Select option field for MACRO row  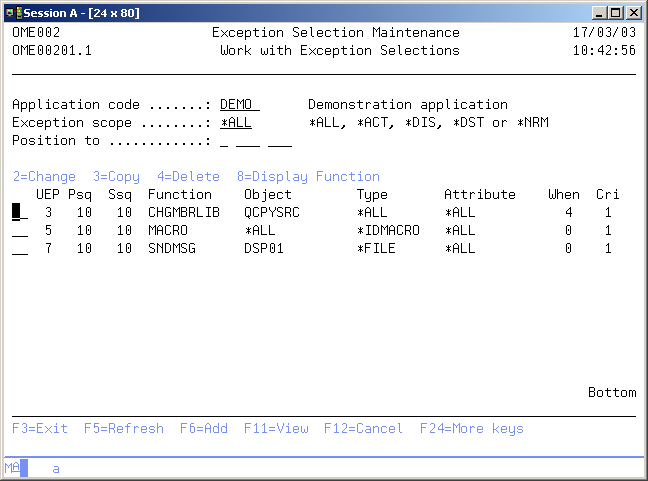click(19, 231)
